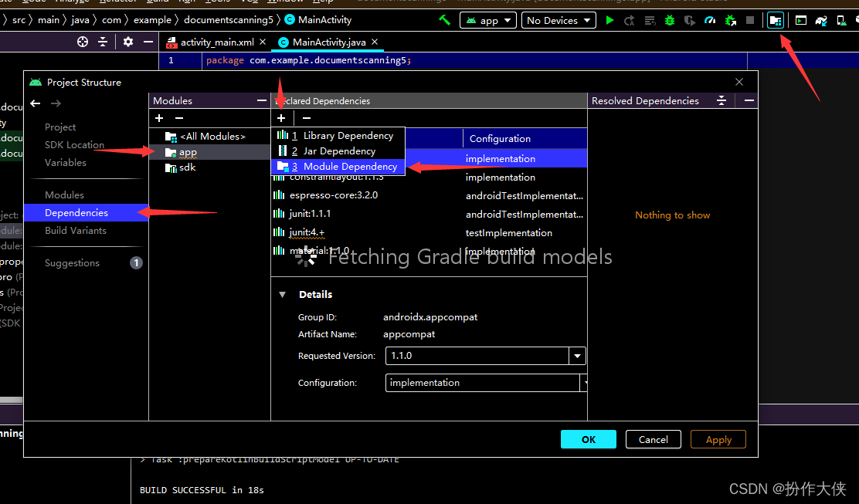The height and width of the screenshot is (504, 859).
Task: Close the MainActivity.java tab
Action: tap(375, 42)
